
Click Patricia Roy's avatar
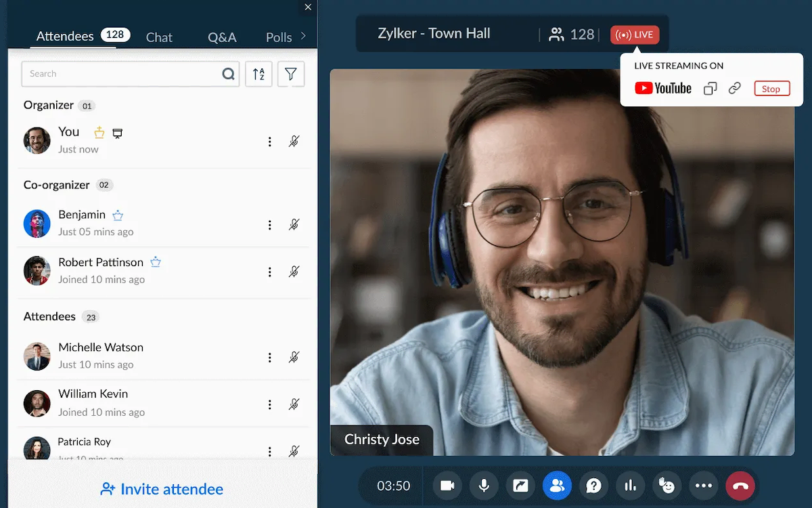37,448
